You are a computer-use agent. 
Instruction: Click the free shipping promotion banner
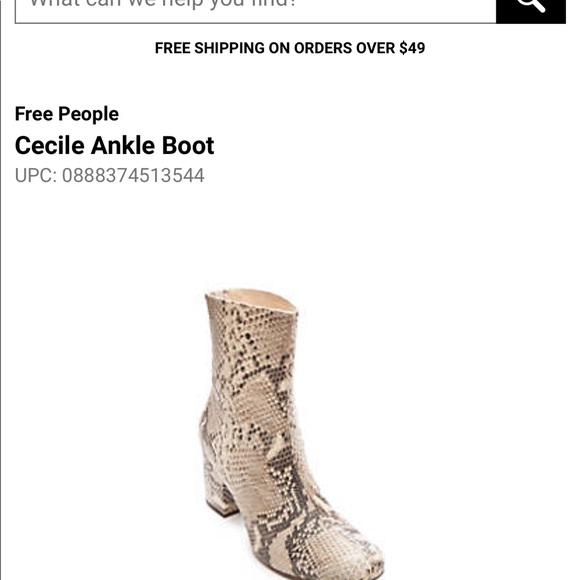(x=290, y=48)
